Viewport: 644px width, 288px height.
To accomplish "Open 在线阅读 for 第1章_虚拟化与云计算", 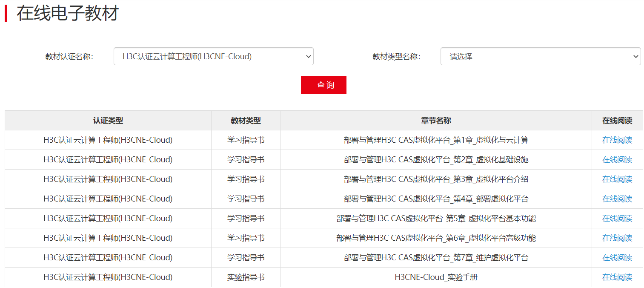I will [x=617, y=140].
